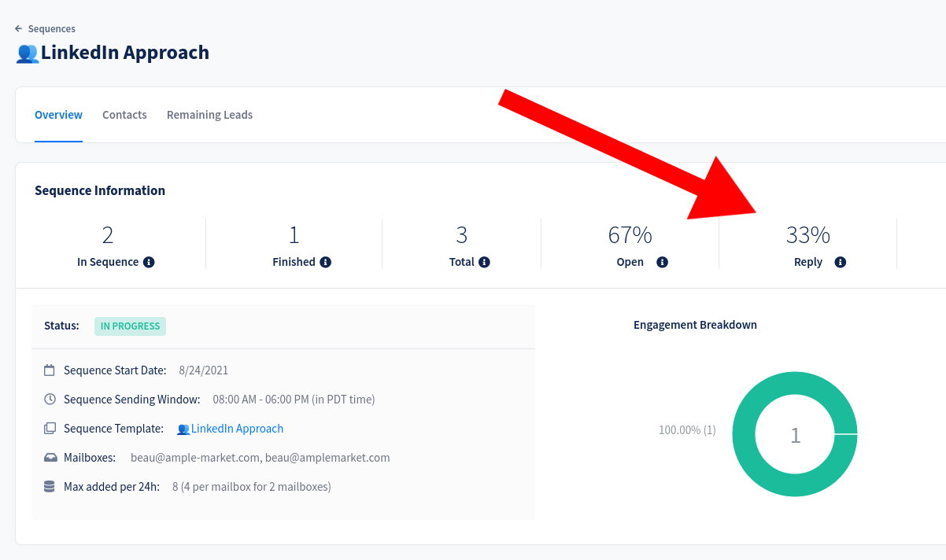Viewport: 946px width, 560px height.
Task: Open the Open rate info icon
Action: [662, 262]
